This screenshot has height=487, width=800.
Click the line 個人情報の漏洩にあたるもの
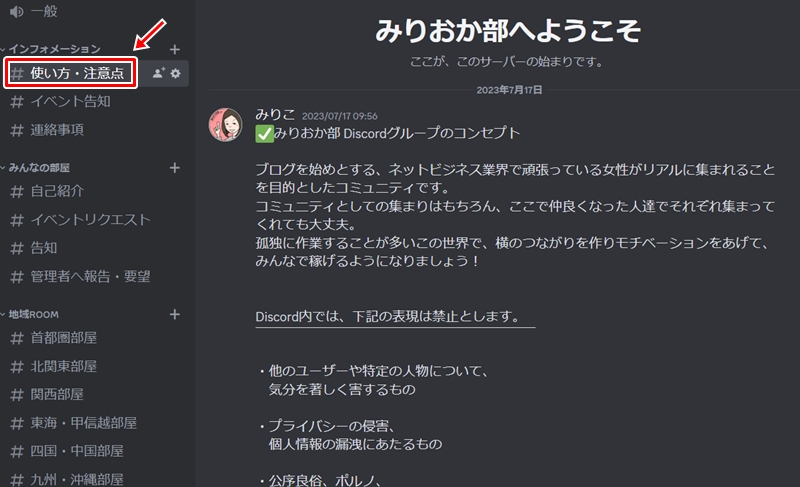click(x=356, y=444)
